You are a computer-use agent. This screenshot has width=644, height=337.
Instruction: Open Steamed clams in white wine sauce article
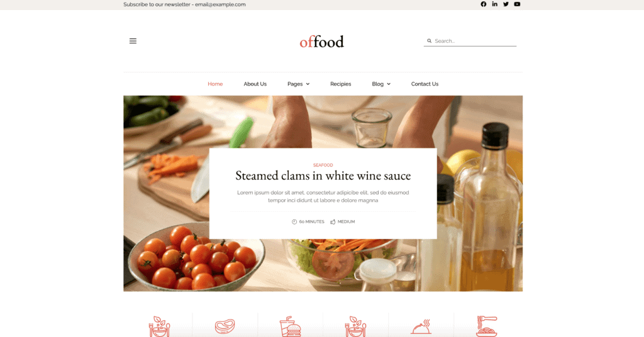click(x=323, y=175)
